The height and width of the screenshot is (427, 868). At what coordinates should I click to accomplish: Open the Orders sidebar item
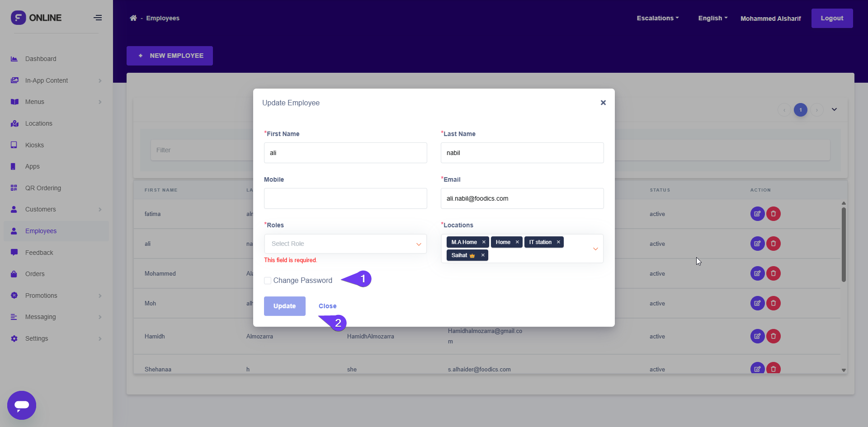click(35, 274)
